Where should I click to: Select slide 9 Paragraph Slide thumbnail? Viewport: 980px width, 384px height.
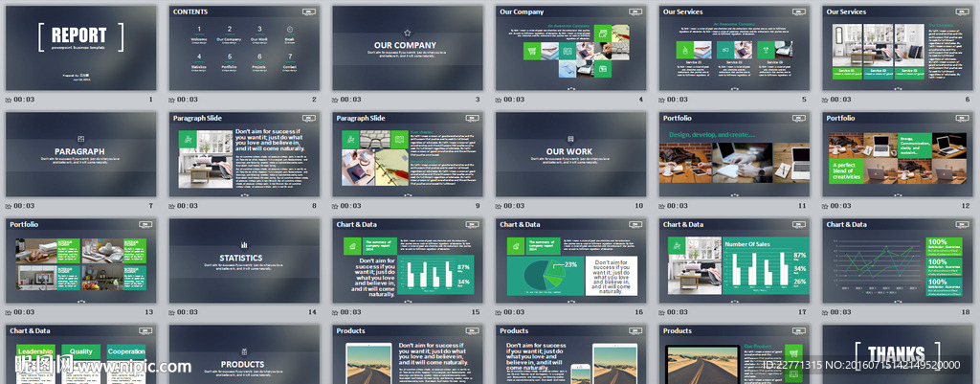tap(408, 154)
